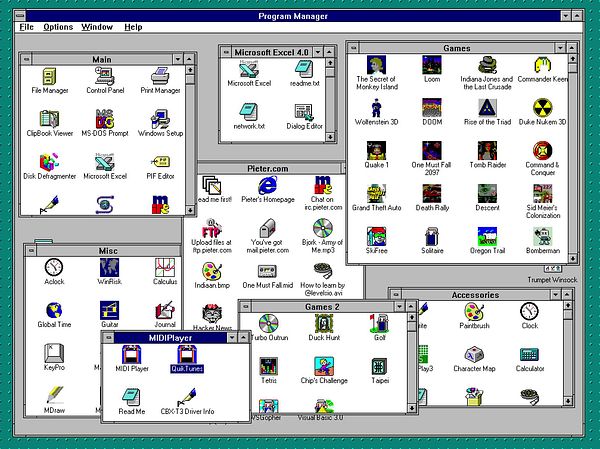Open the MIDIPlayer window control menu box
Screen dimensions: 600x449
(x=109, y=338)
